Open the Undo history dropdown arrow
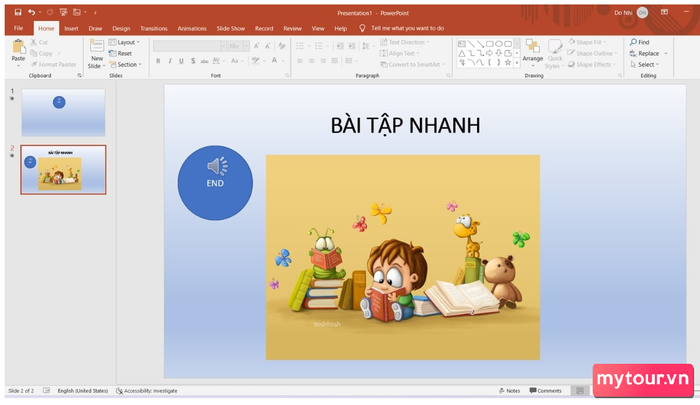The height and width of the screenshot is (405, 700). click(40, 13)
